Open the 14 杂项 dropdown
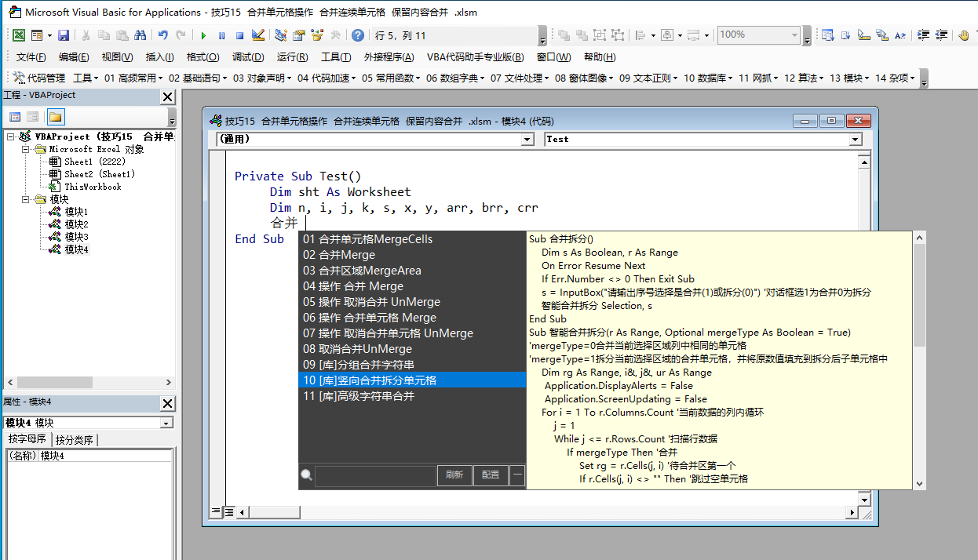 pyautogui.click(x=895, y=78)
